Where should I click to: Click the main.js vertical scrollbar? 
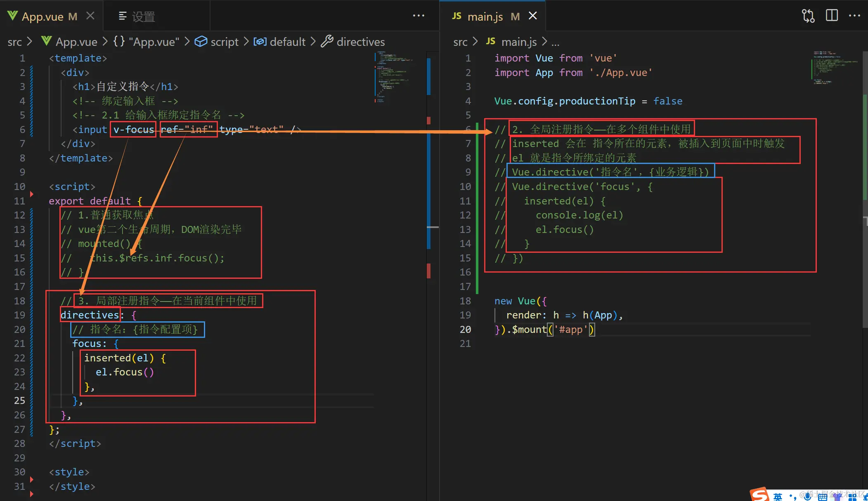[865, 189]
